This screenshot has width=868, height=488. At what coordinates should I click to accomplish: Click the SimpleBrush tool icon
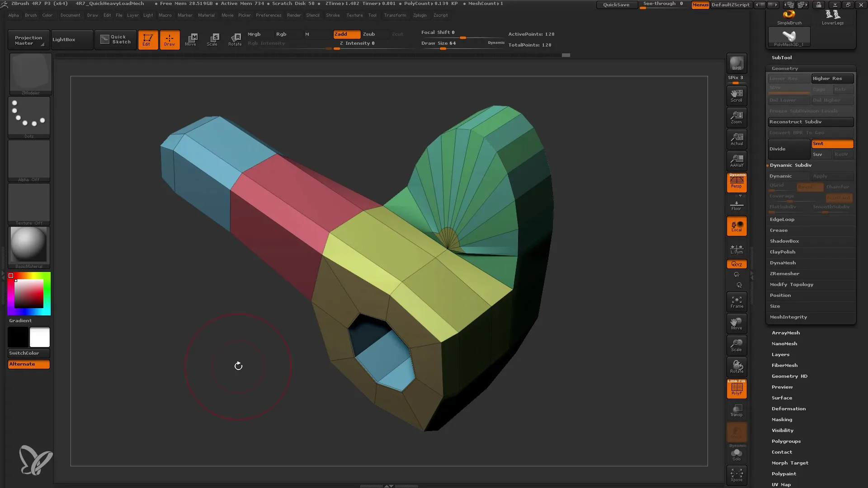point(789,13)
